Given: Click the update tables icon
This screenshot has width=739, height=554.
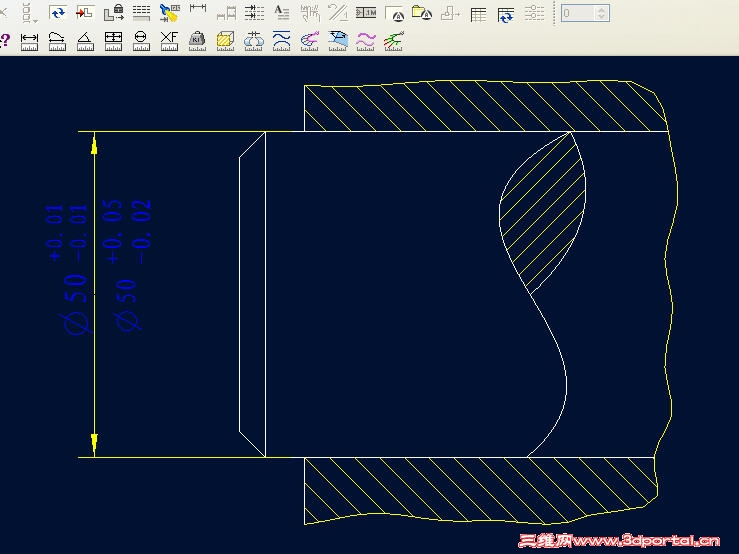Looking at the screenshot, I should (x=506, y=14).
